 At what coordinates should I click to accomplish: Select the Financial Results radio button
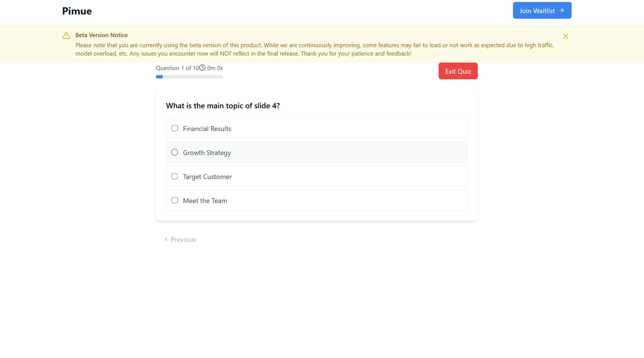click(x=175, y=128)
